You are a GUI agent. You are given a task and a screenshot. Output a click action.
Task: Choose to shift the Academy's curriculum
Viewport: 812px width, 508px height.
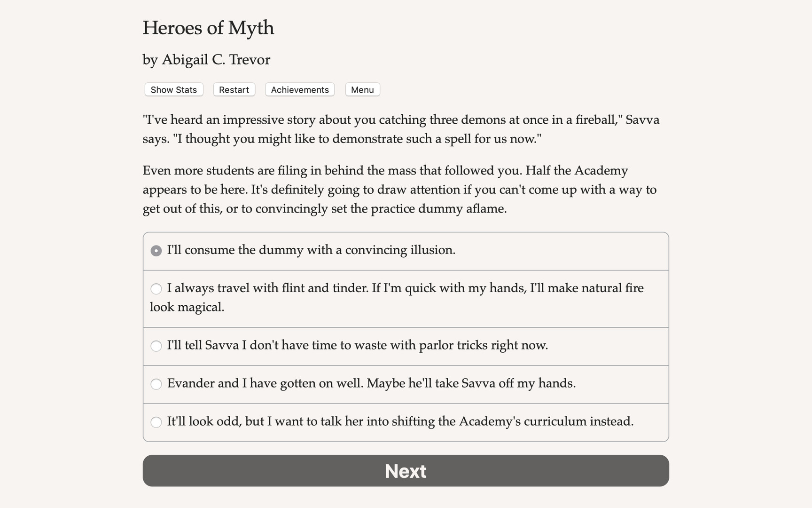pos(400,422)
